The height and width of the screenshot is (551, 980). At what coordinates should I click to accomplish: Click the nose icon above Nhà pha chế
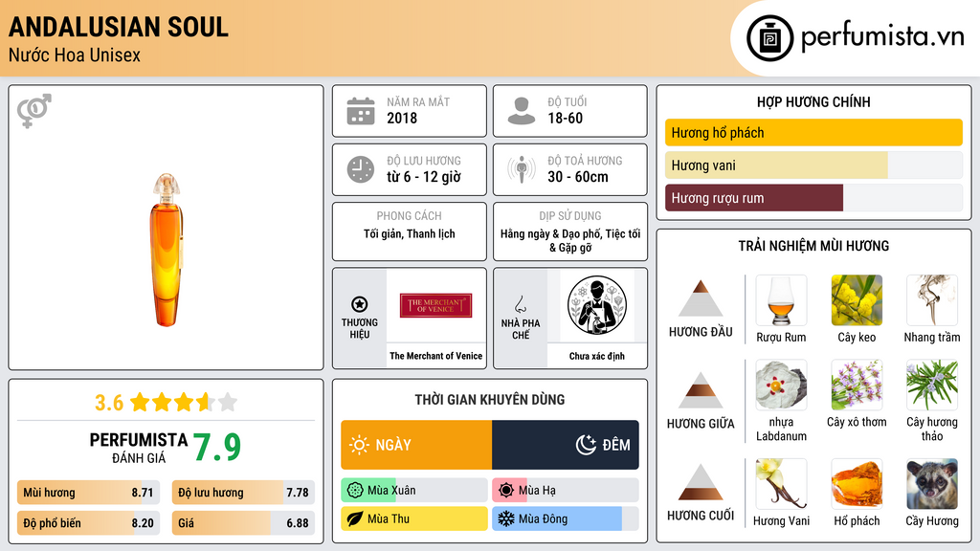520,304
